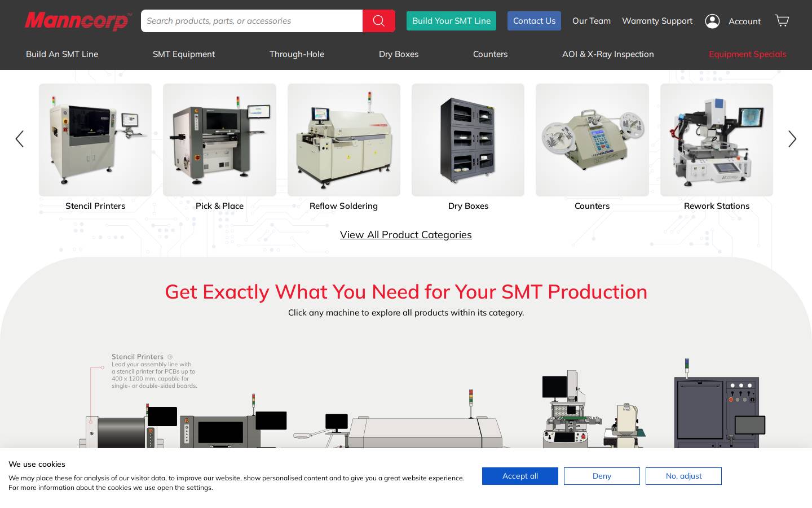
Task: Click the Contact Us button
Action: pyautogui.click(x=534, y=21)
